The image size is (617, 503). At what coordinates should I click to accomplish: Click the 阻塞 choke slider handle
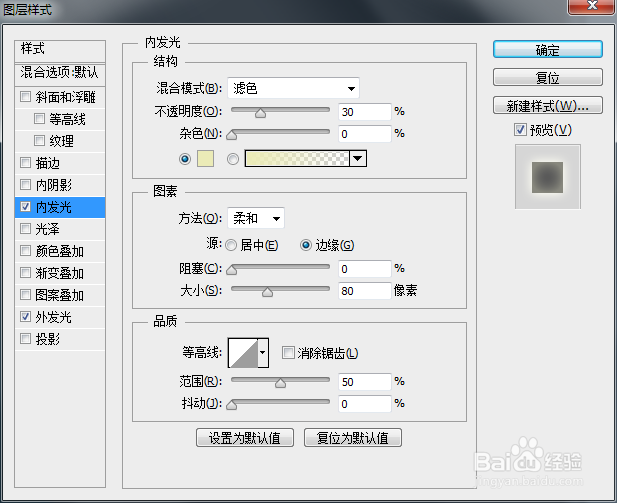(232, 270)
